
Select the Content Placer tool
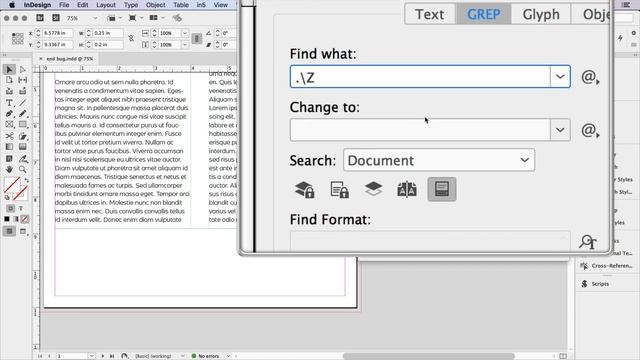(x=23, y=91)
